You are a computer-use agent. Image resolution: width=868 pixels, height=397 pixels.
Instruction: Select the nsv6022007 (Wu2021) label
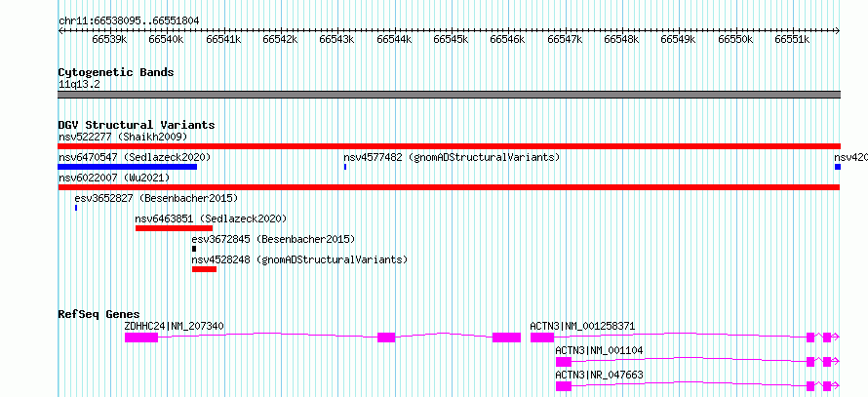[114, 178]
